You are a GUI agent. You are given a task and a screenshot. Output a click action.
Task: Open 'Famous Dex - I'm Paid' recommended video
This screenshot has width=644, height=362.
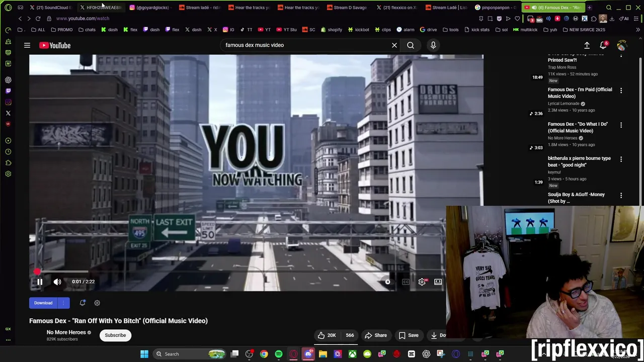point(580,93)
